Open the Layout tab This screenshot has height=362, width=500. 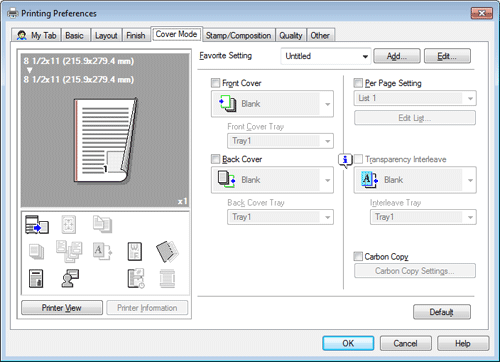[x=106, y=35]
